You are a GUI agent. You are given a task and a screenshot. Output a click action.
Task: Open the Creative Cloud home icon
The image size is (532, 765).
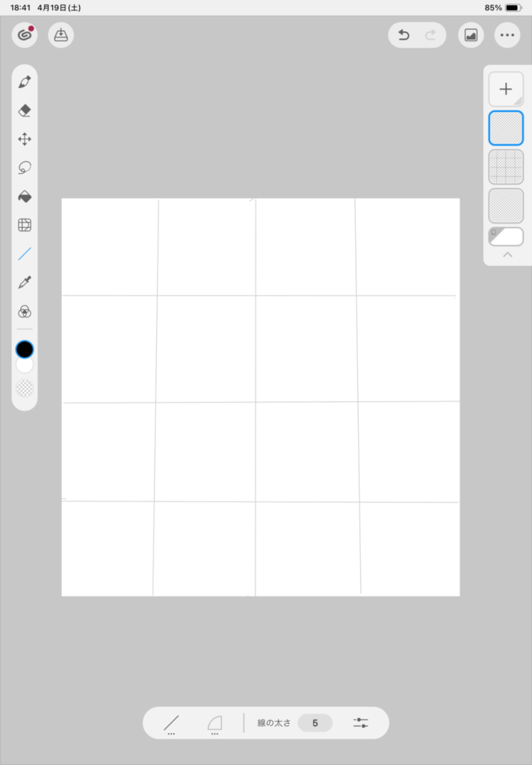[x=25, y=35]
